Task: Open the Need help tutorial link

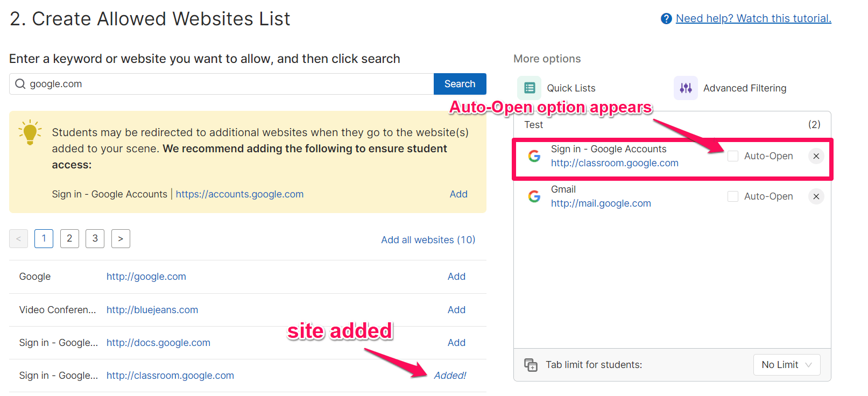Action: pos(753,18)
